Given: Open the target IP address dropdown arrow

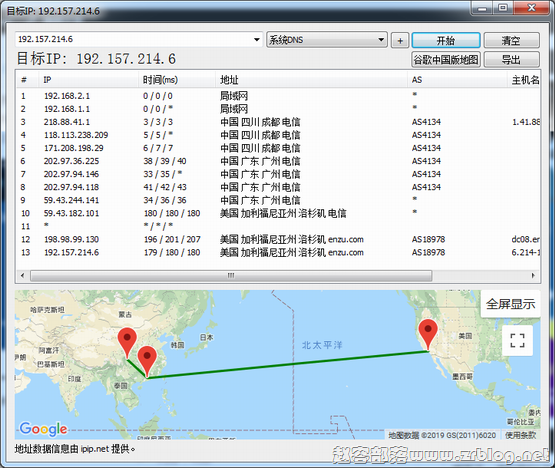Looking at the screenshot, I should click(x=257, y=39).
